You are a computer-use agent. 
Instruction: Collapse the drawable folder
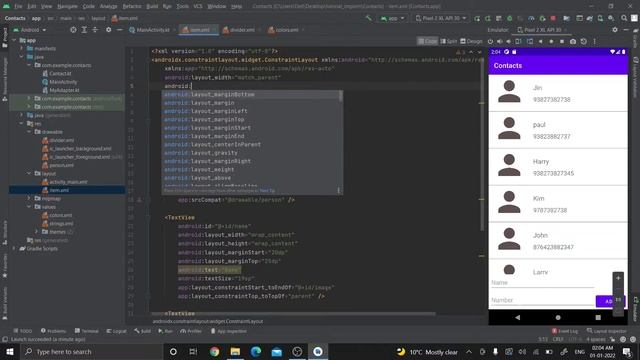(x=29, y=132)
